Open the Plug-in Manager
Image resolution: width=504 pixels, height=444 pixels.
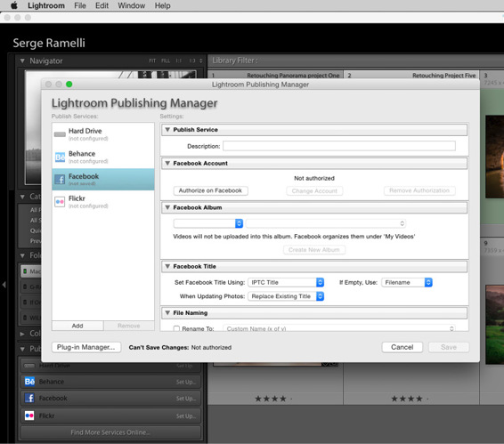pos(86,347)
